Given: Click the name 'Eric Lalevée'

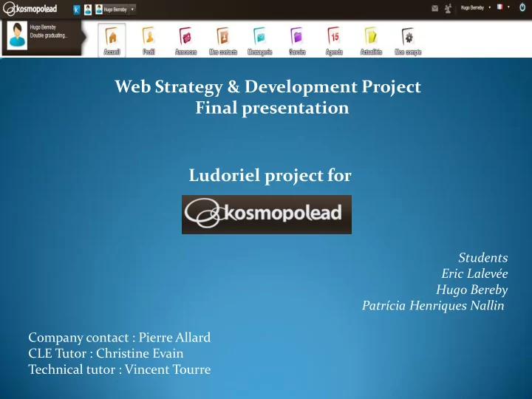Looking at the screenshot, I should 474,273.
